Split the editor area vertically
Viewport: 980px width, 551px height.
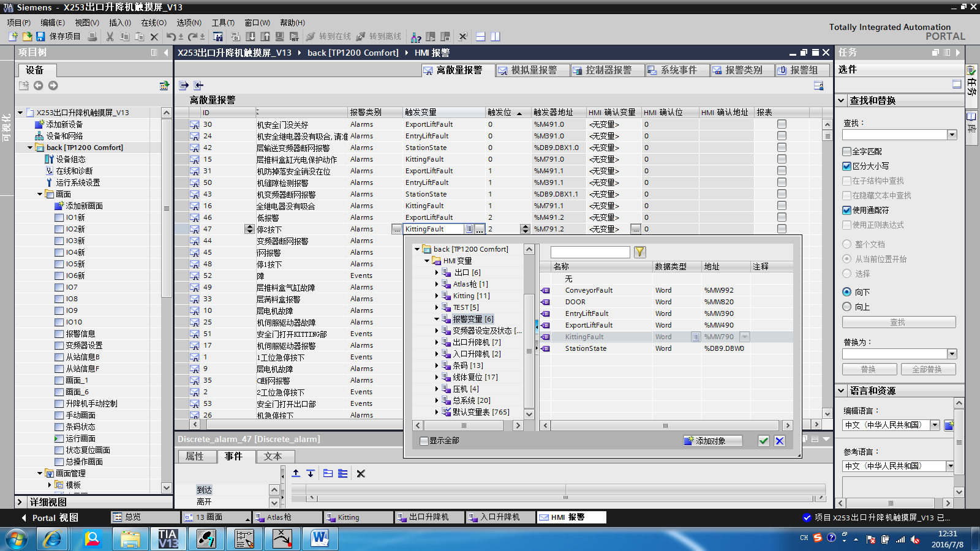pyautogui.click(x=496, y=37)
